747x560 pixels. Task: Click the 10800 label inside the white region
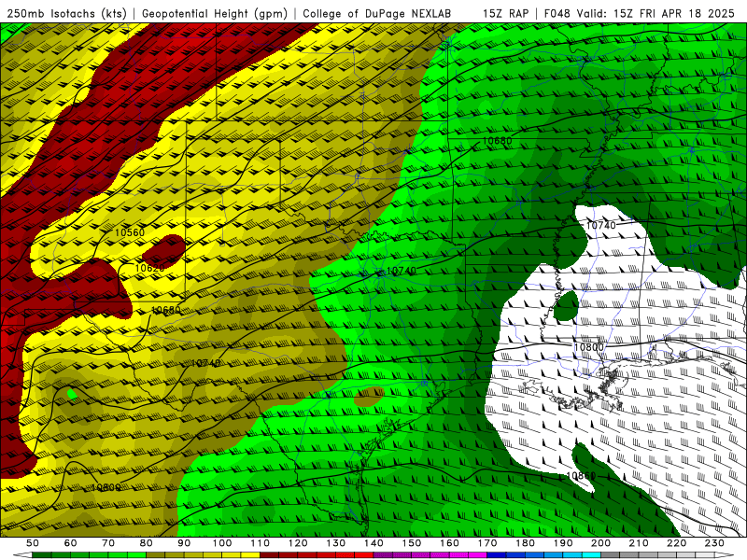tap(589, 347)
